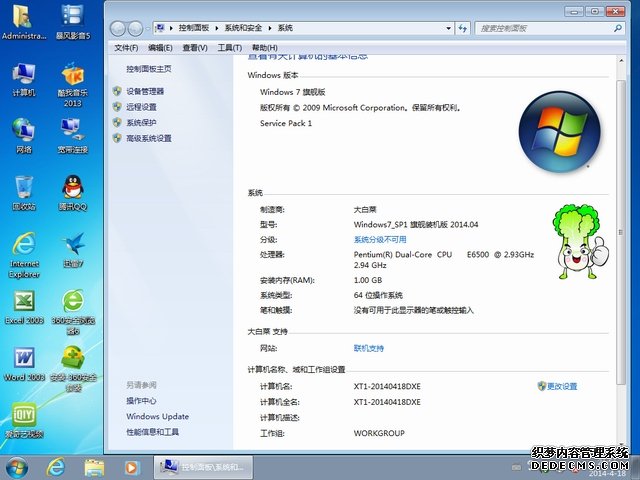Open 系统保护 from sidebar
The height and width of the screenshot is (480, 640).
(x=141, y=122)
